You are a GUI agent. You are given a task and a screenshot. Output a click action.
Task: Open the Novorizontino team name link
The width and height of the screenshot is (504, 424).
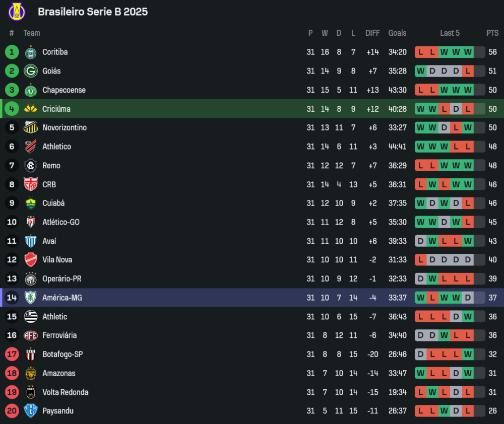click(65, 128)
